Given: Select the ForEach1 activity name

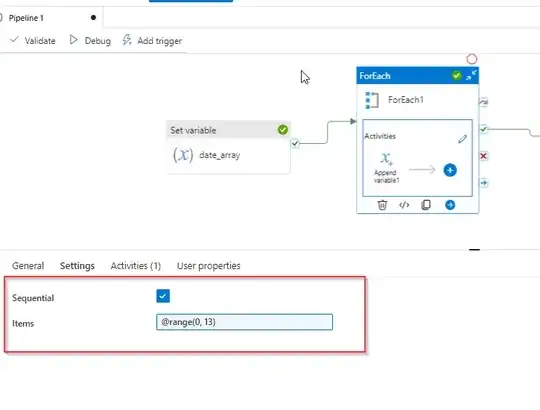Looking at the screenshot, I should [406, 100].
